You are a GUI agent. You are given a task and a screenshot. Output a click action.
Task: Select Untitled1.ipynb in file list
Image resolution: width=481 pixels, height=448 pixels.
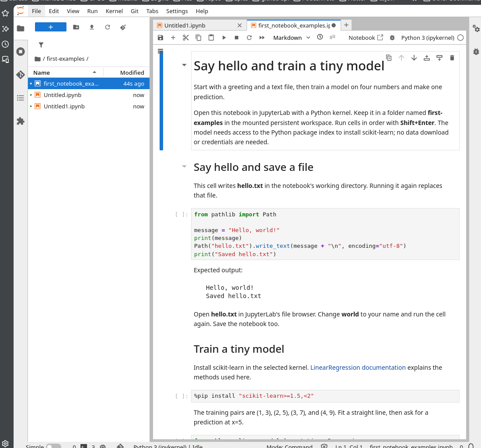(x=89, y=106)
